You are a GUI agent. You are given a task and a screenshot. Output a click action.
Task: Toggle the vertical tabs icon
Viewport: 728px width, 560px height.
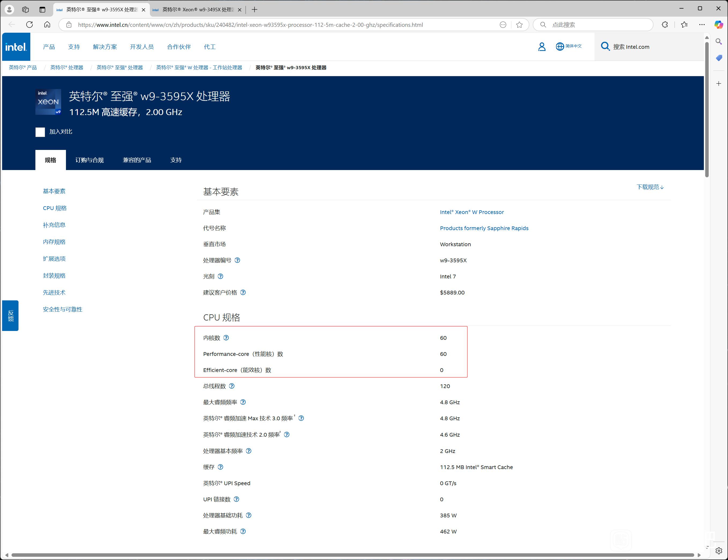click(42, 10)
